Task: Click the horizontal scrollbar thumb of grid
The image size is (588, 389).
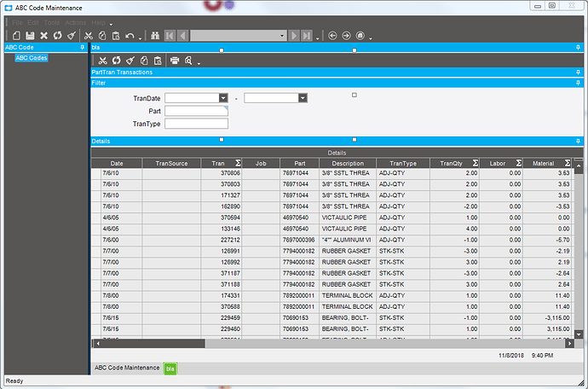Action: (x=153, y=343)
